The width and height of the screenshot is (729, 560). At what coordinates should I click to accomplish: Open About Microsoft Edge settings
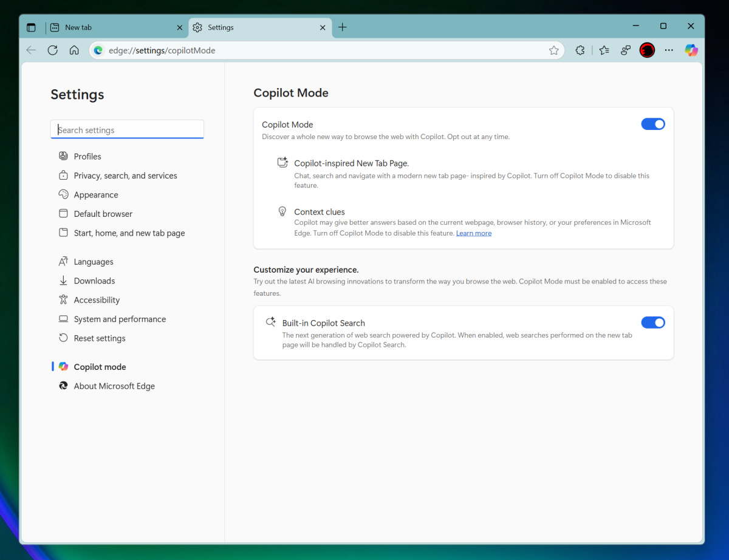click(x=114, y=386)
